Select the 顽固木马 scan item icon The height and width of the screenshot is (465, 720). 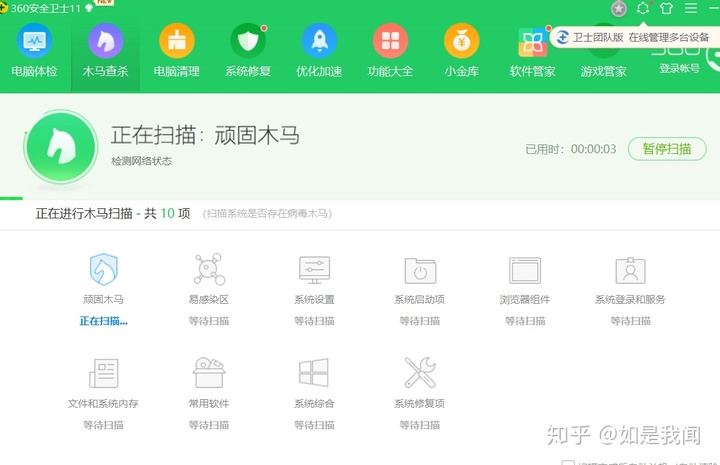click(x=104, y=269)
